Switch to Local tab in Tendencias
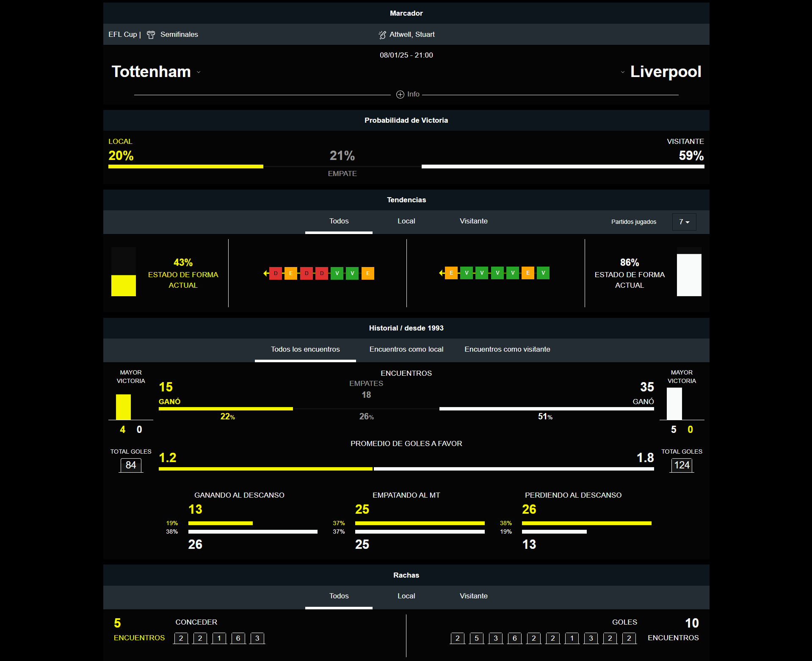Screen dimensions: 812x661 tap(406, 221)
